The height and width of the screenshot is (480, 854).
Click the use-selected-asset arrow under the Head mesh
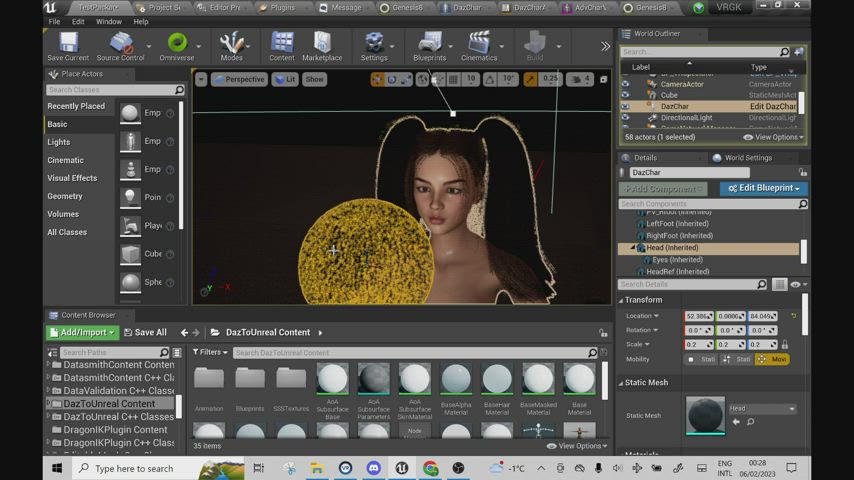(736, 422)
